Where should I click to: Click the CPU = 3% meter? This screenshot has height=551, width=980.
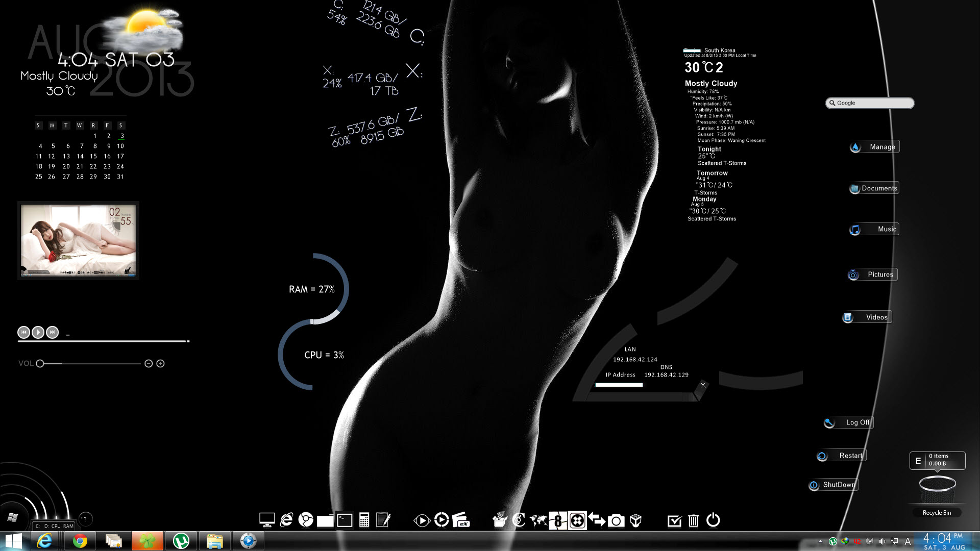[324, 355]
